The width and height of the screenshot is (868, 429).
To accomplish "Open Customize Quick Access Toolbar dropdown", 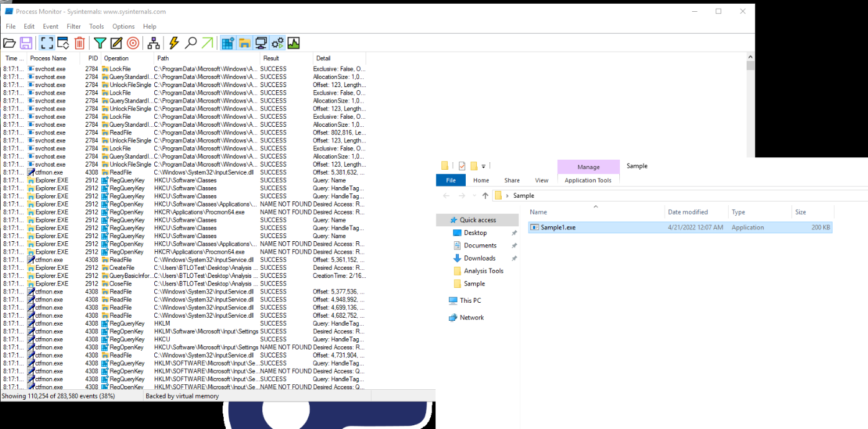I will (483, 166).
